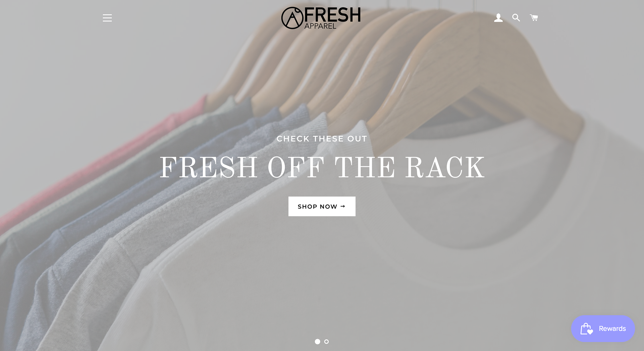Click the arrow inside Shop Now button
644x351 pixels.
tap(342, 206)
